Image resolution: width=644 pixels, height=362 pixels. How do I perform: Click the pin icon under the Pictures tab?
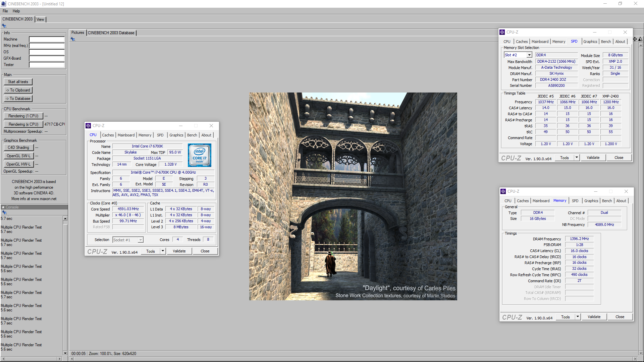(73, 39)
